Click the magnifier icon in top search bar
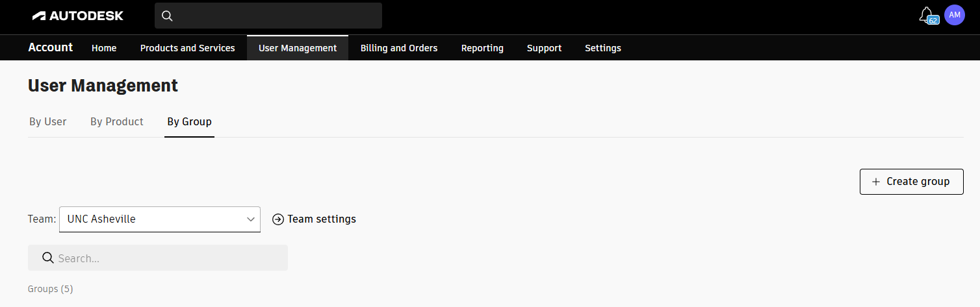Screen dimensions: 980x307 pos(167,16)
